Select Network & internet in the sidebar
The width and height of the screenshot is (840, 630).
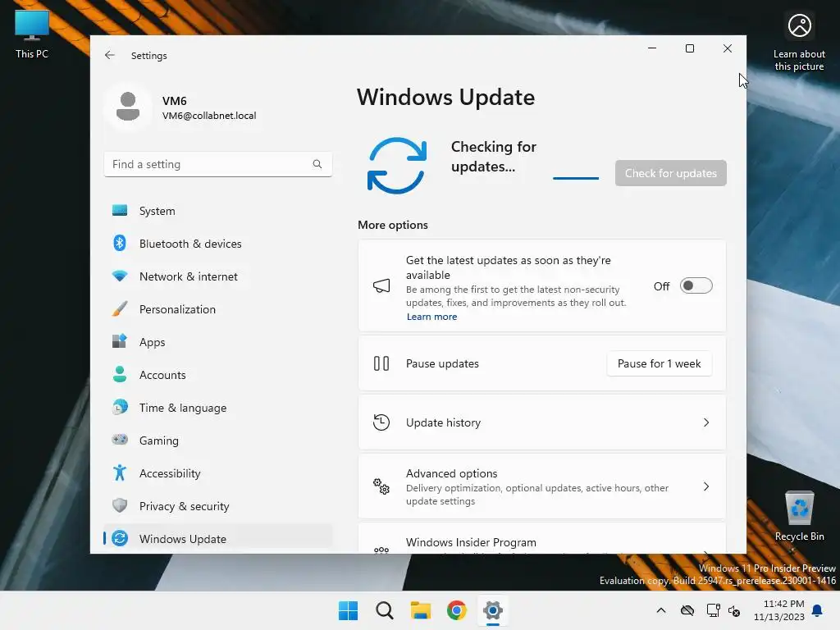pos(218,276)
